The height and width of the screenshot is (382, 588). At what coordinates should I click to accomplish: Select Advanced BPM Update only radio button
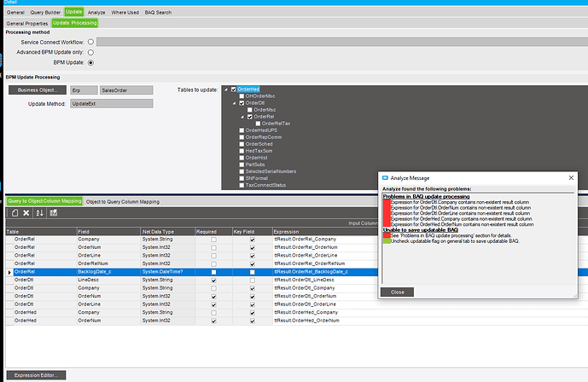tap(90, 52)
